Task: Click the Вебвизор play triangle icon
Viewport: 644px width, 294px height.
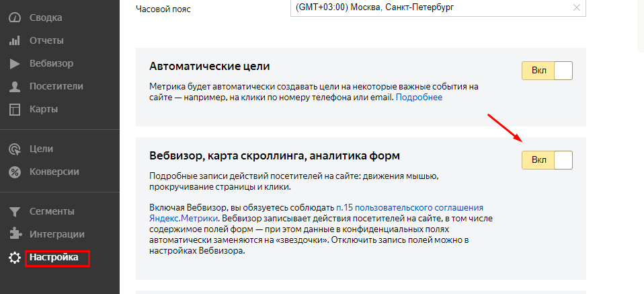Action: [x=15, y=64]
